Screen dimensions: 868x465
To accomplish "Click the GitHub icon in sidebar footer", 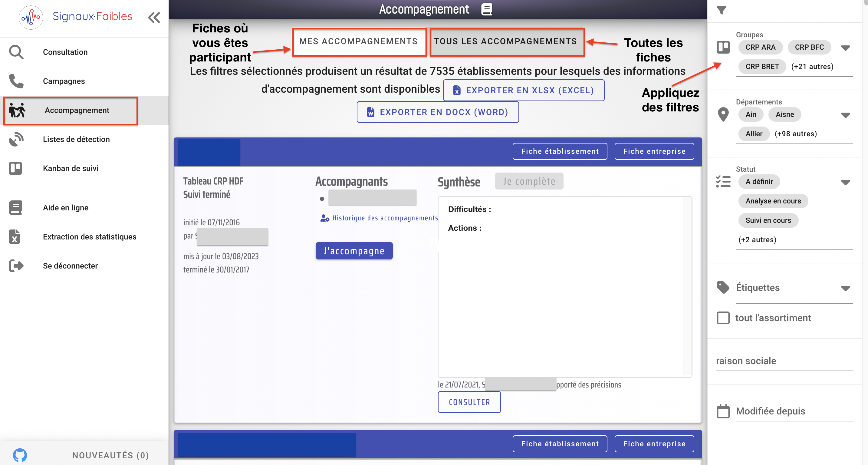I will pyautogui.click(x=20, y=455).
